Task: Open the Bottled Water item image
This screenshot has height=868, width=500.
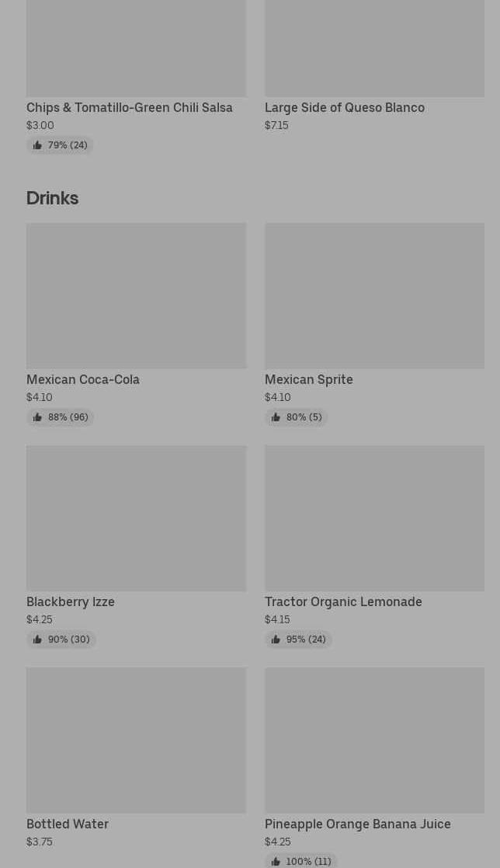Action: pyautogui.click(x=136, y=740)
